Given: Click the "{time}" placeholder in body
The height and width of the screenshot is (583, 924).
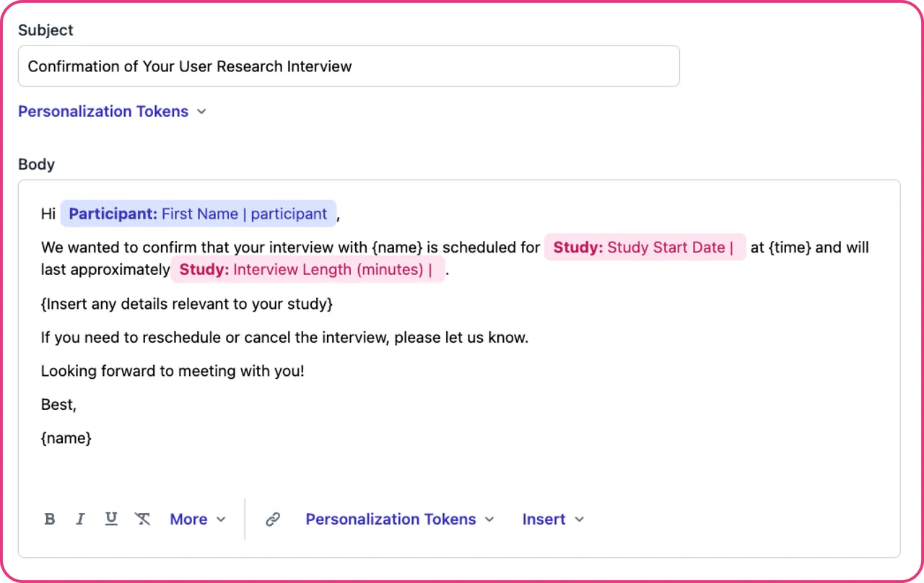Looking at the screenshot, I should coord(790,247).
